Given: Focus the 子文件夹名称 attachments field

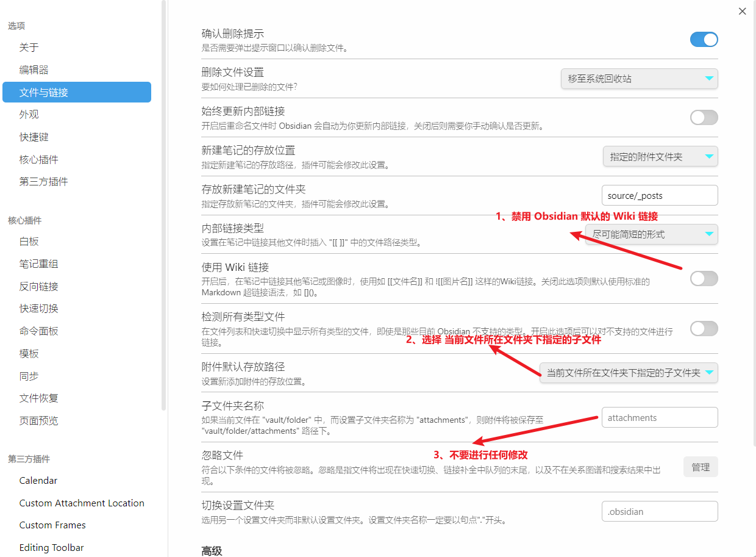Looking at the screenshot, I should (x=659, y=418).
